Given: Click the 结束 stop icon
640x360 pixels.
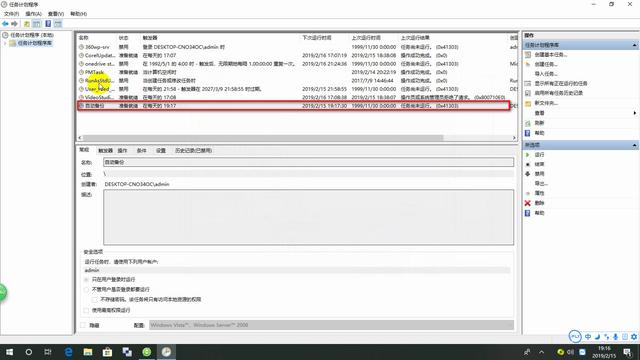Looking at the screenshot, I should [527, 164].
